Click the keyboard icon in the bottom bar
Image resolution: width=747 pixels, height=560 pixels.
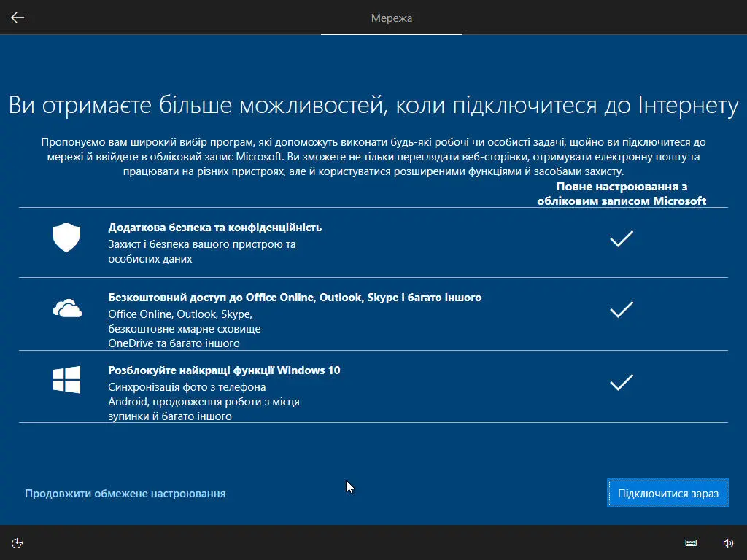(x=690, y=542)
